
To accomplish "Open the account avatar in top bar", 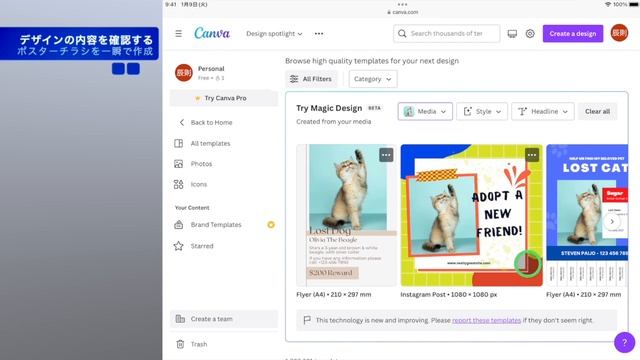I will coord(619,33).
